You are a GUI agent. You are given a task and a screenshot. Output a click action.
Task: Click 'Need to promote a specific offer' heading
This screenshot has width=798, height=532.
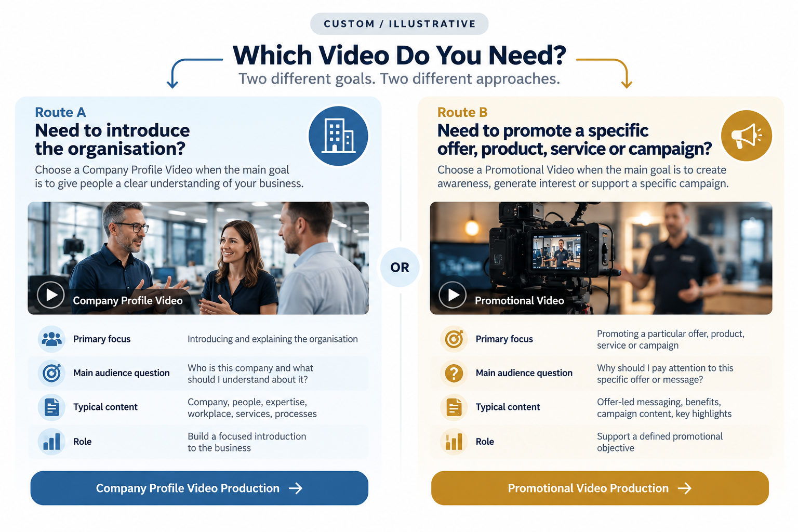[x=575, y=139]
